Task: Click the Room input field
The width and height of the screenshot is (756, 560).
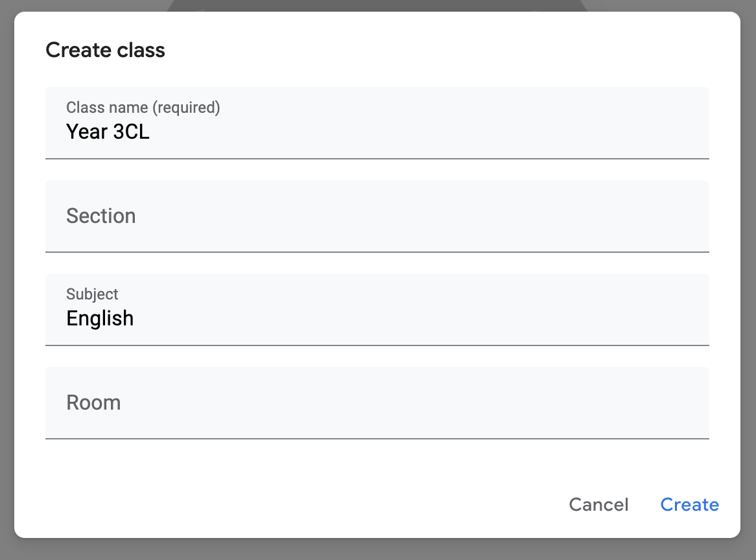Action: point(377,402)
